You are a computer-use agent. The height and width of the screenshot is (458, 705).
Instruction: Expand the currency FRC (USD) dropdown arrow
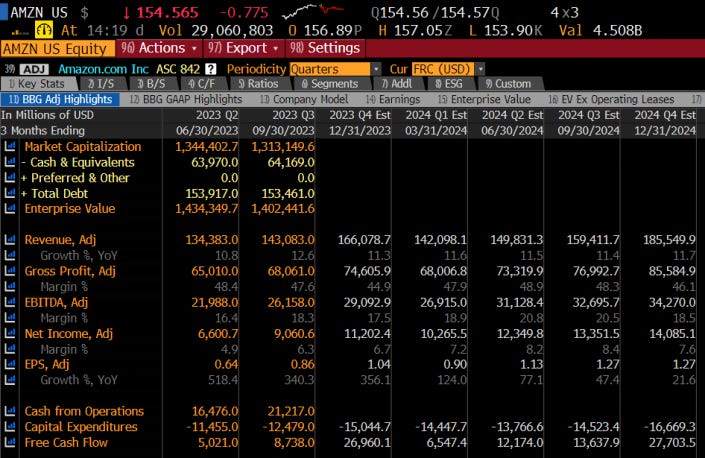(x=480, y=69)
